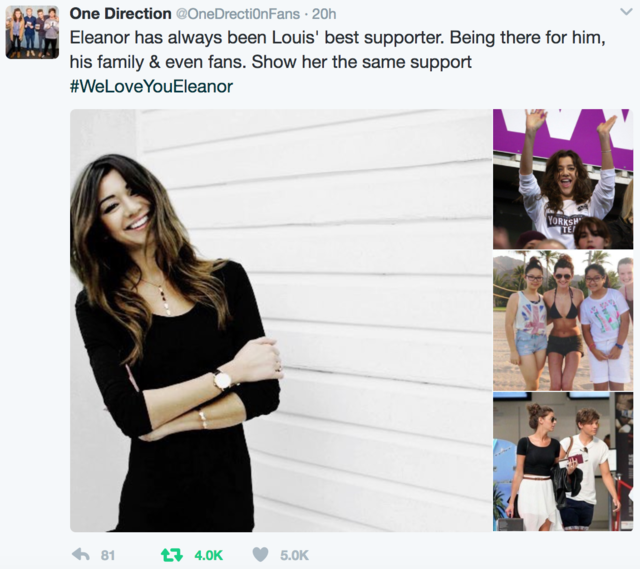Click the One Direction display name
Image resolution: width=640 pixels, height=569 pixels.
pos(120,14)
